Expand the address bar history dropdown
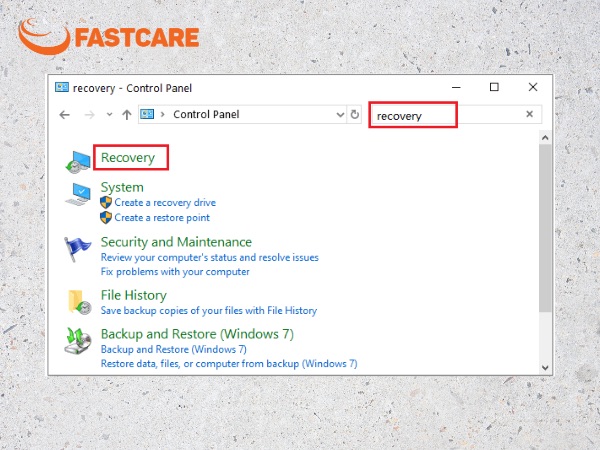Image resolution: width=600 pixels, height=450 pixels. point(340,114)
